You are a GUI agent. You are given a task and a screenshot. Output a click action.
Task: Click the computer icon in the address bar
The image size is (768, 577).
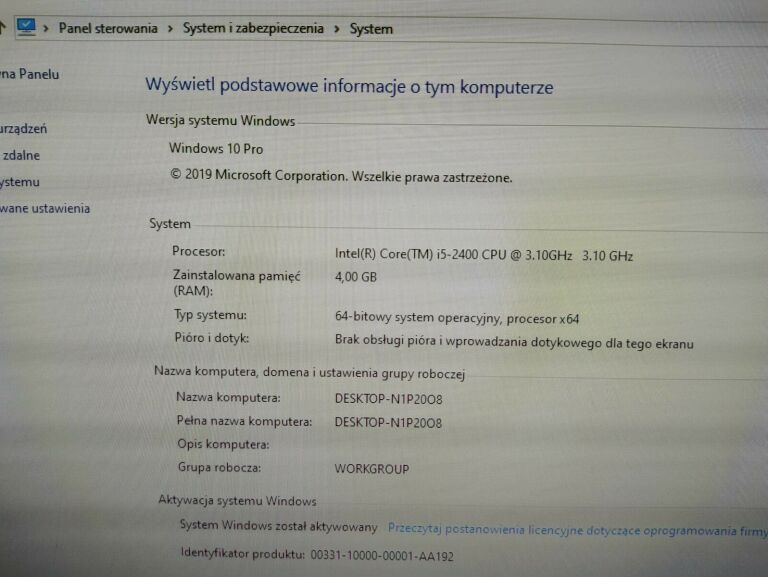27,27
